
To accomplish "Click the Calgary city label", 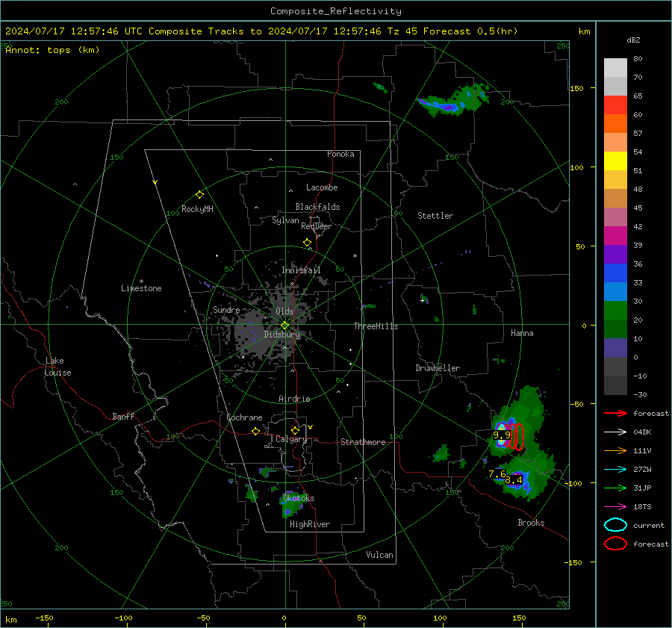I will point(291,439).
